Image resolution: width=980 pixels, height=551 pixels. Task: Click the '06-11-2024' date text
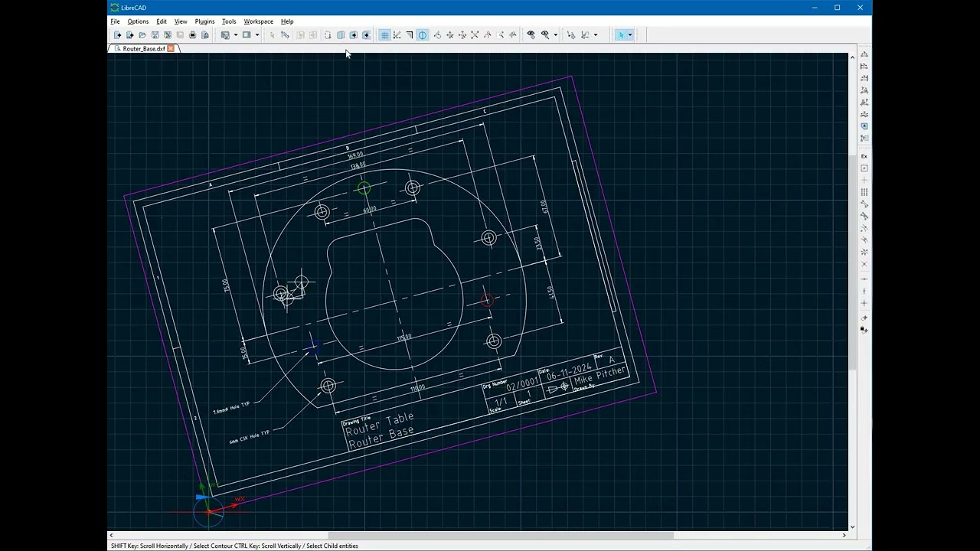[x=570, y=373]
